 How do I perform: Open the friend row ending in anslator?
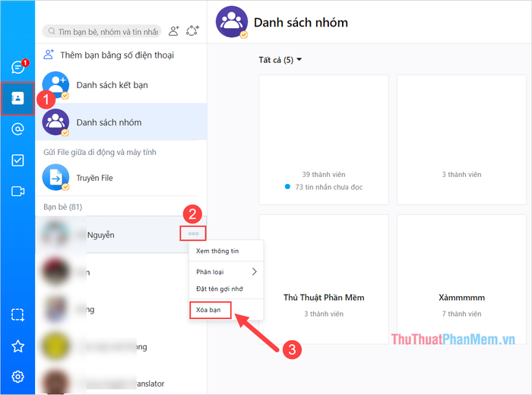pyautogui.click(x=121, y=383)
